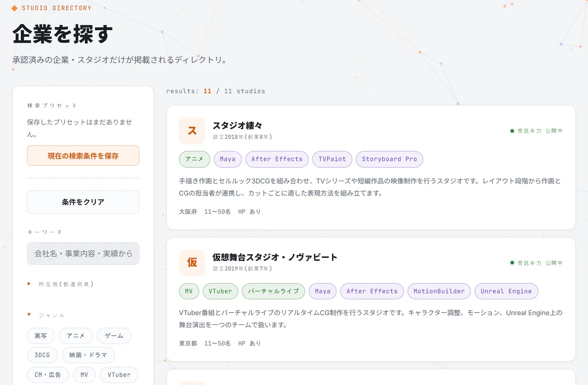
Task: Click 受託余力 公開中 status on スタジオ縷々
Action: tap(540, 131)
